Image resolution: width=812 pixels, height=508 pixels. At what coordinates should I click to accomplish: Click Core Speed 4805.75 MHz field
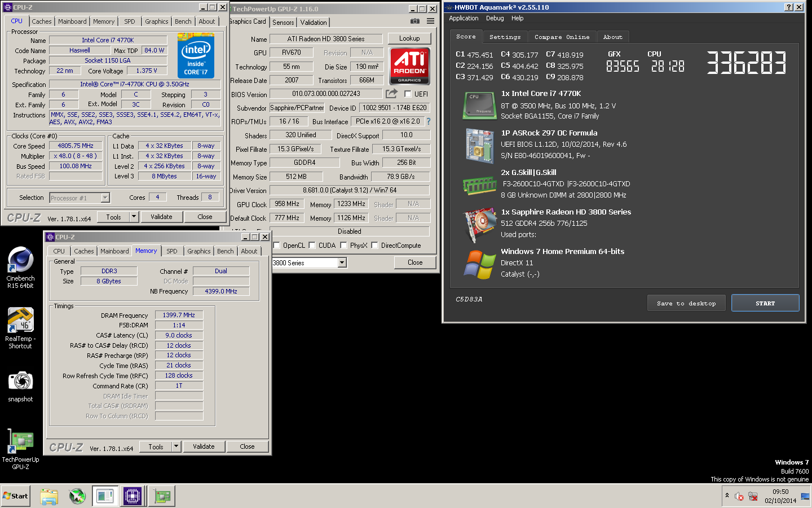(76, 146)
